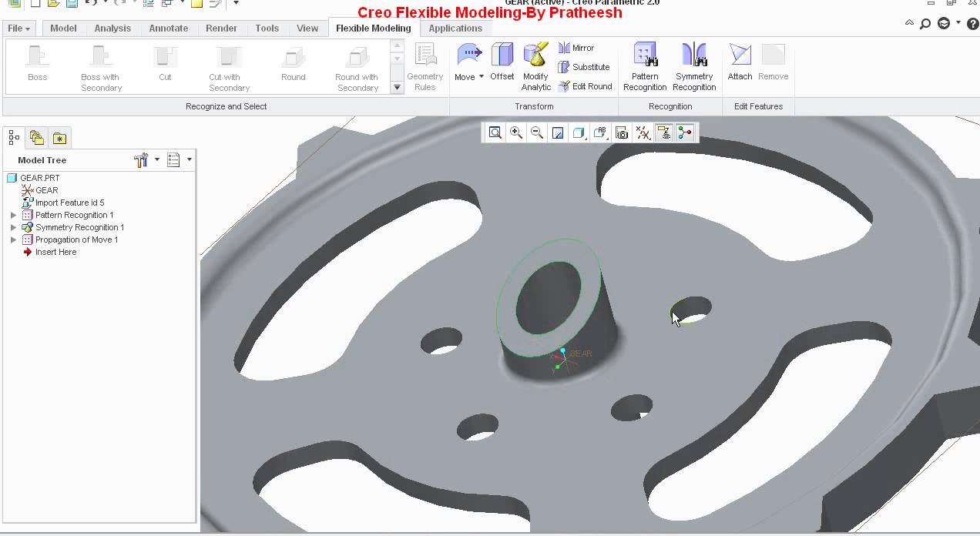Screen dimensions: 980x536
Task: Expand the shape gallery More arrow
Action: pos(398,87)
